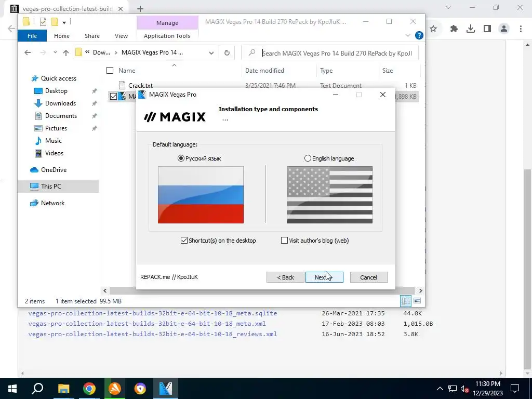The image size is (532, 399).
Task: Open the browser extensions puzzle icon
Action: [x=454, y=29]
